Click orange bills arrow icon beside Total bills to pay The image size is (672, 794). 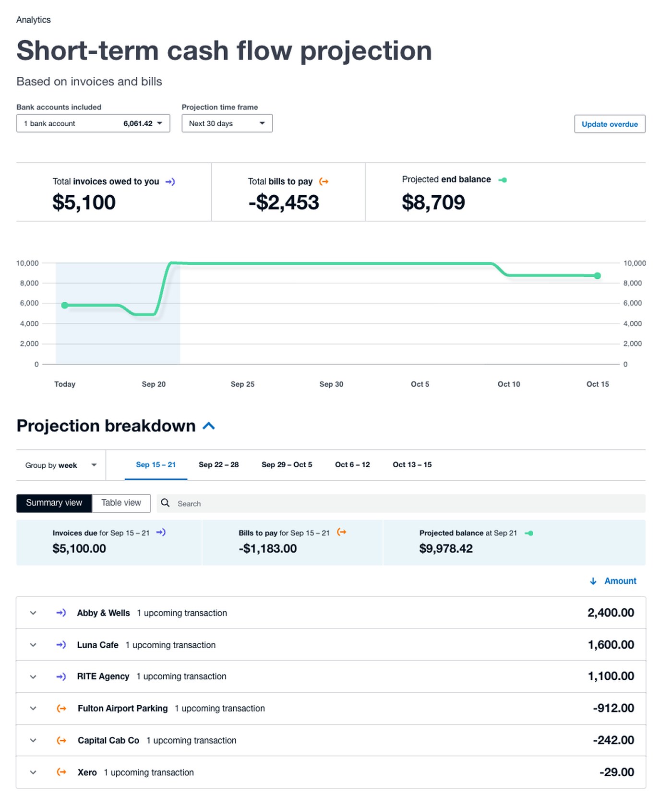[x=324, y=181]
